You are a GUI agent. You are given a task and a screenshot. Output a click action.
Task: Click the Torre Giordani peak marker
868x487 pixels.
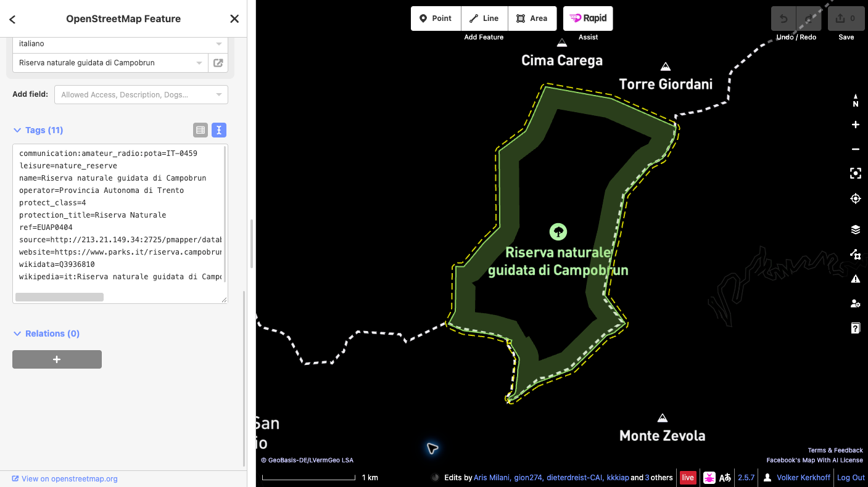pyautogui.click(x=666, y=67)
